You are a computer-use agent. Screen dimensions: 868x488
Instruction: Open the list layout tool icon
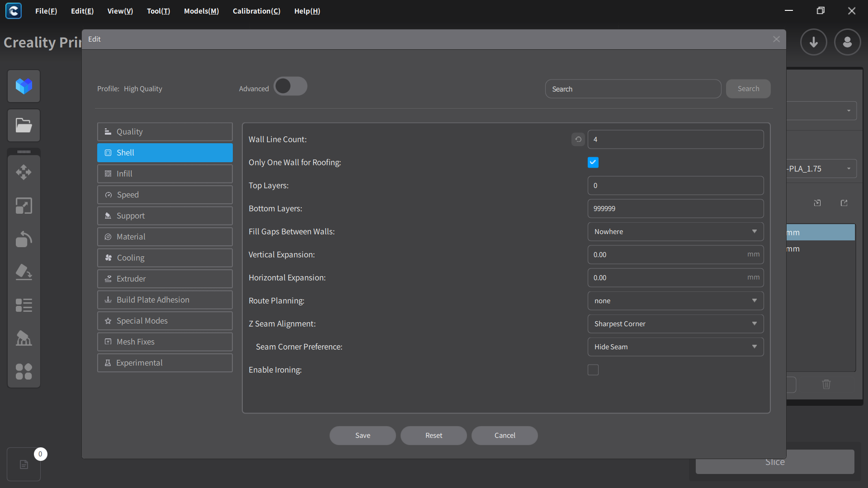pos(24,305)
